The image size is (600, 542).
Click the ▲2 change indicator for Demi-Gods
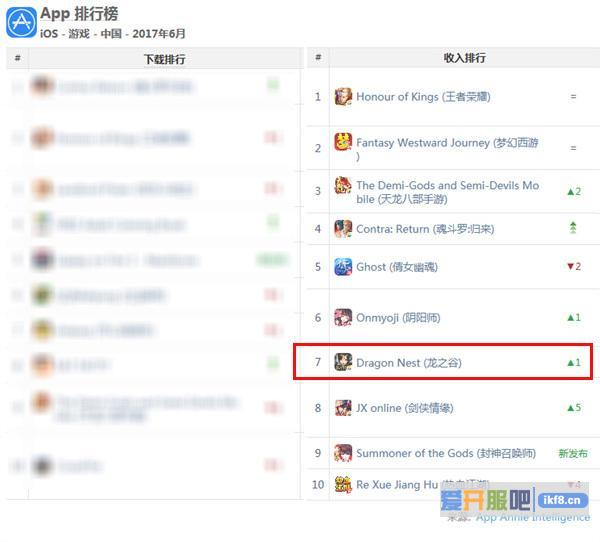(x=574, y=191)
